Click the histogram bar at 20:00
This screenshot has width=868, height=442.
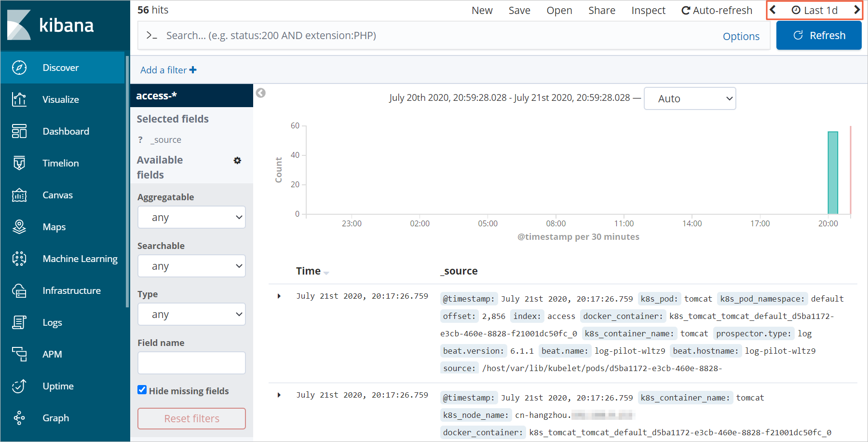pyautogui.click(x=833, y=172)
